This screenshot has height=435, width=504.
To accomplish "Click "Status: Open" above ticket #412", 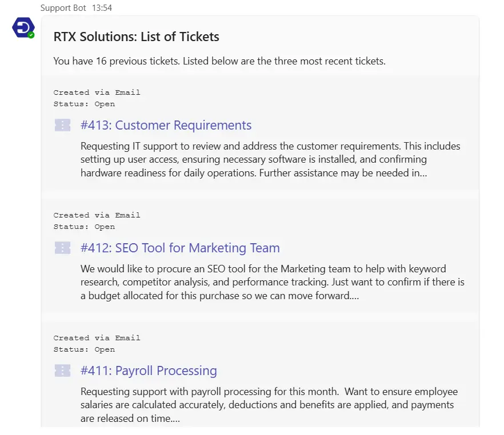I will point(84,227).
